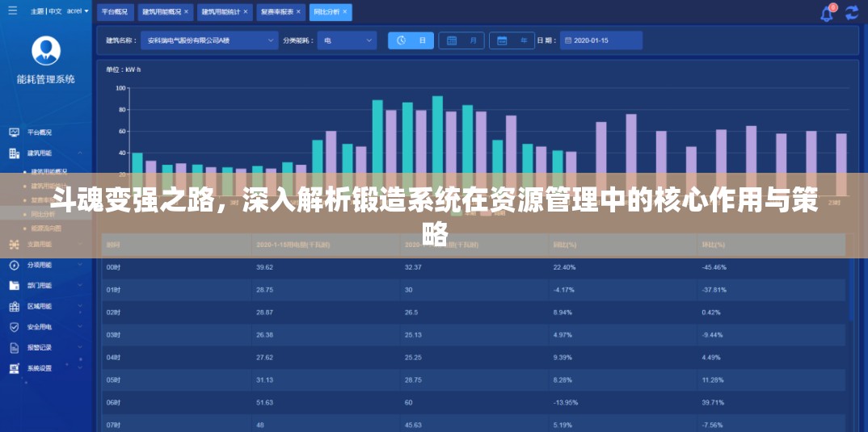Screen dimensions: 868x432
Task: Close the 复费率报表 tab with its x
Action: pos(298,11)
